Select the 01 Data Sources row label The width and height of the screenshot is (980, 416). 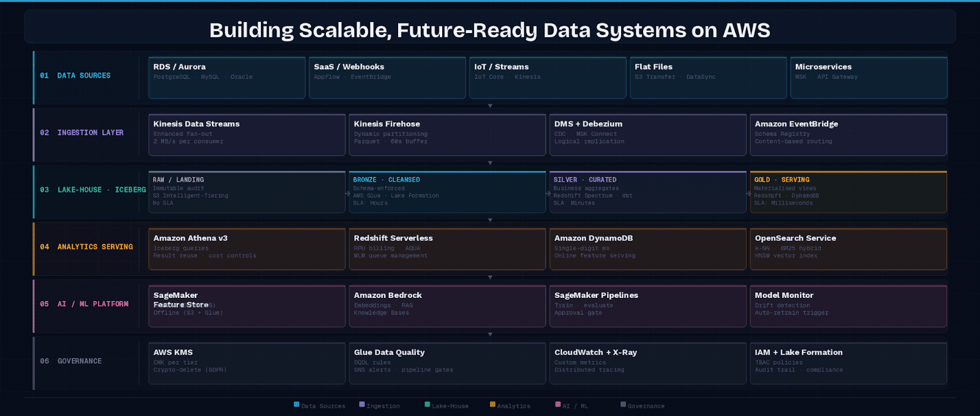[x=75, y=76]
